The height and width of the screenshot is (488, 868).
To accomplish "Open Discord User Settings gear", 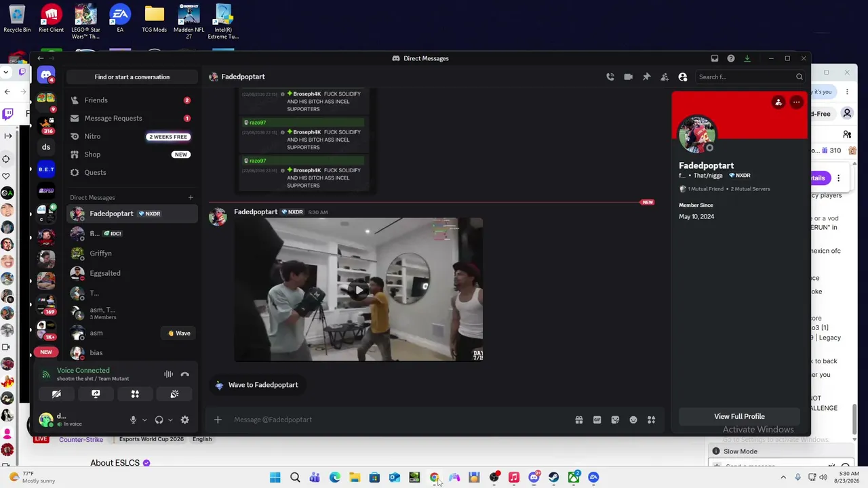I will 184,420.
